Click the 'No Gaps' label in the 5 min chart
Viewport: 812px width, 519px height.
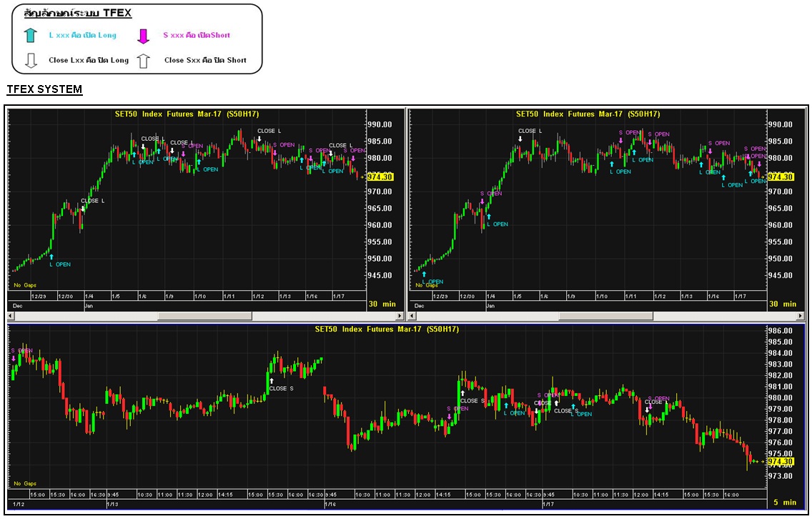[x=25, y=483]
